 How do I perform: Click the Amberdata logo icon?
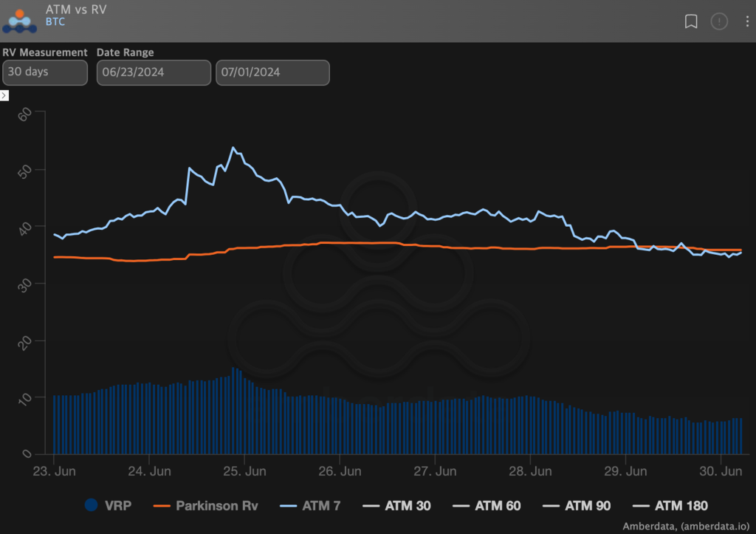click(x=19, y=21)
